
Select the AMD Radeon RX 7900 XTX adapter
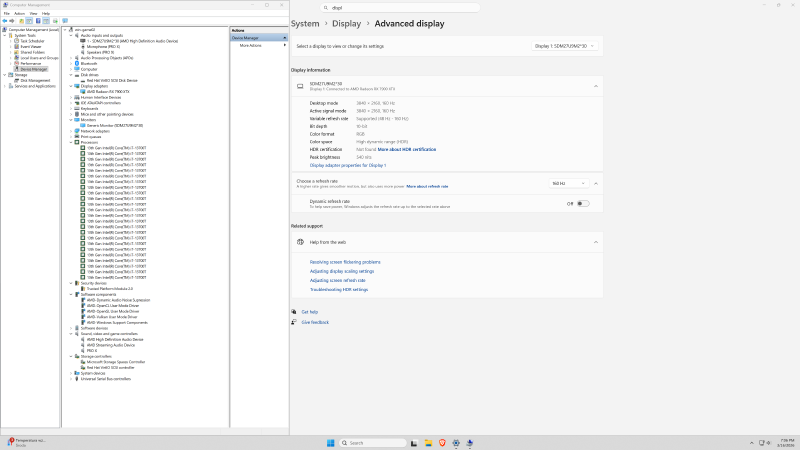pos(108,91)
